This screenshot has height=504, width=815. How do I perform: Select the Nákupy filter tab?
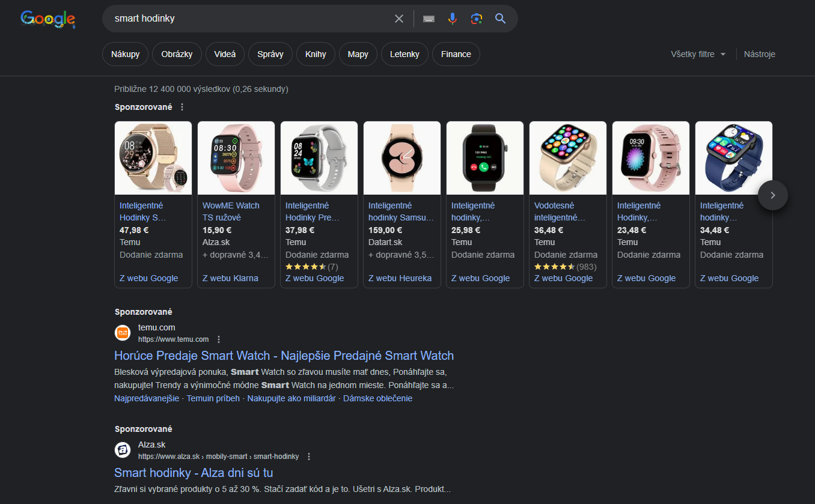[x=125, y=54]
